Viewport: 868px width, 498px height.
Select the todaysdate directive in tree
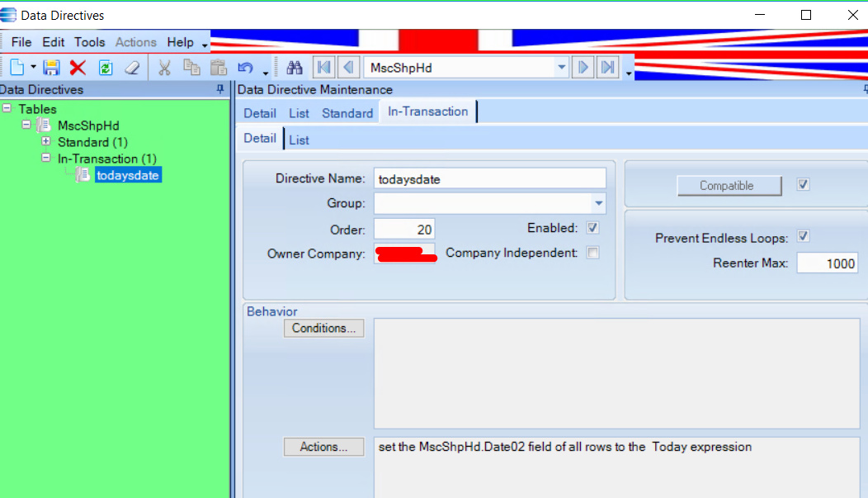point(128,176)
